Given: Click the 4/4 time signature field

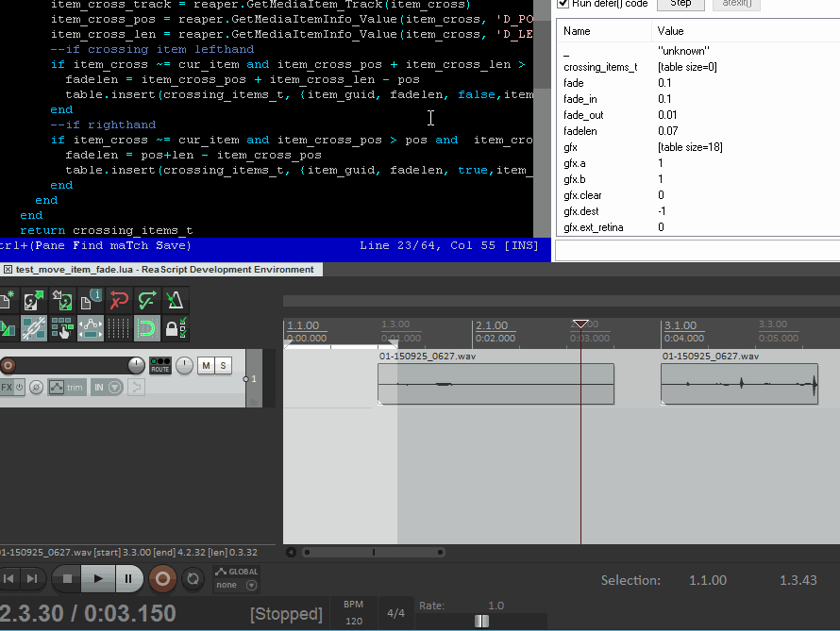Looking at the screenshot, I should click(x=395, y=613).
